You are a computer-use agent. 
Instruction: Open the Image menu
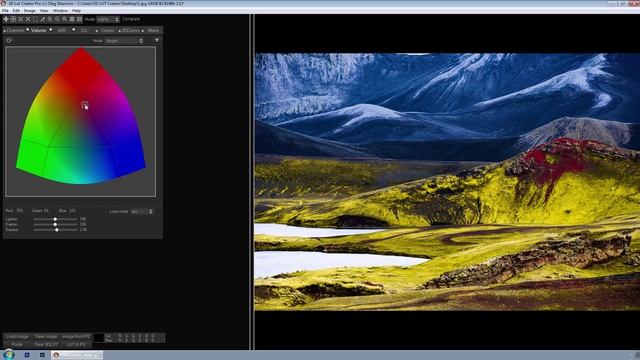(30, 11)
